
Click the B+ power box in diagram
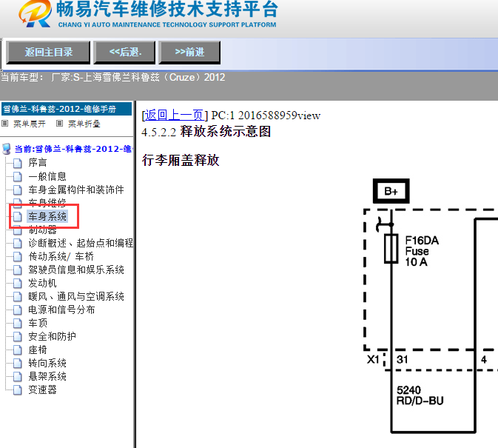(391, 191)
